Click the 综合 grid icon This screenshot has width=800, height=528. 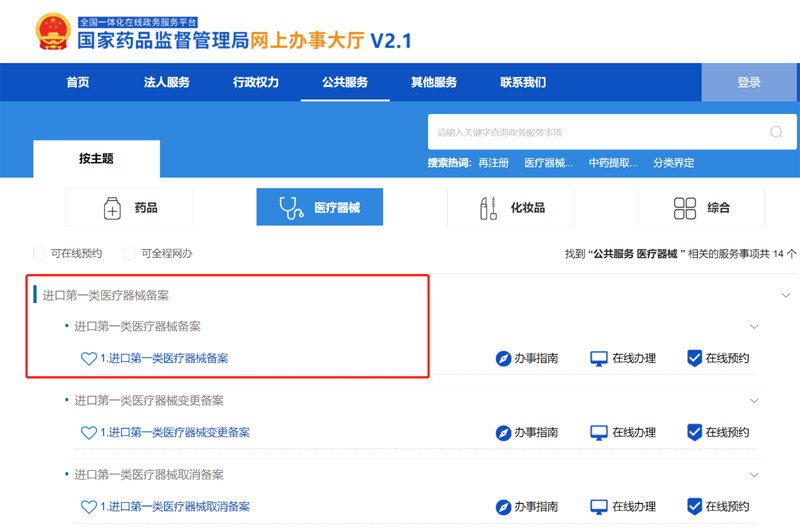click(685, 208)
